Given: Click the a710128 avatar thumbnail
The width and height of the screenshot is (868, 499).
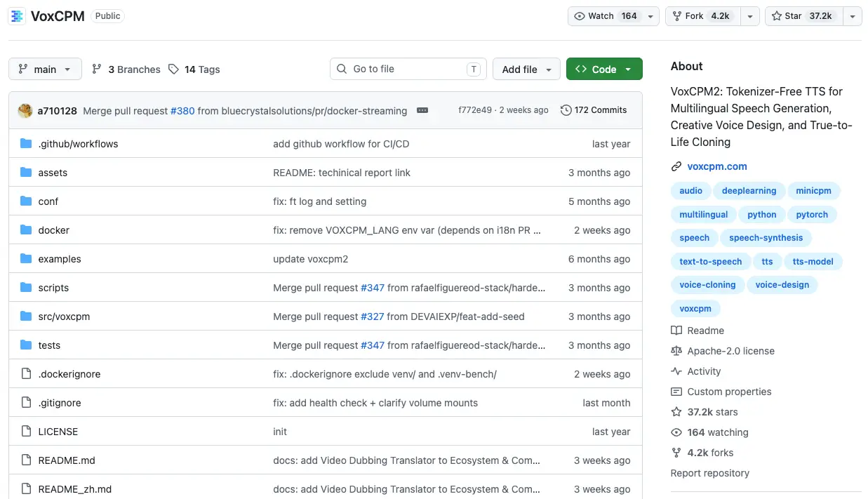Looking at the screenshot, I should click(x=25, y=110).
